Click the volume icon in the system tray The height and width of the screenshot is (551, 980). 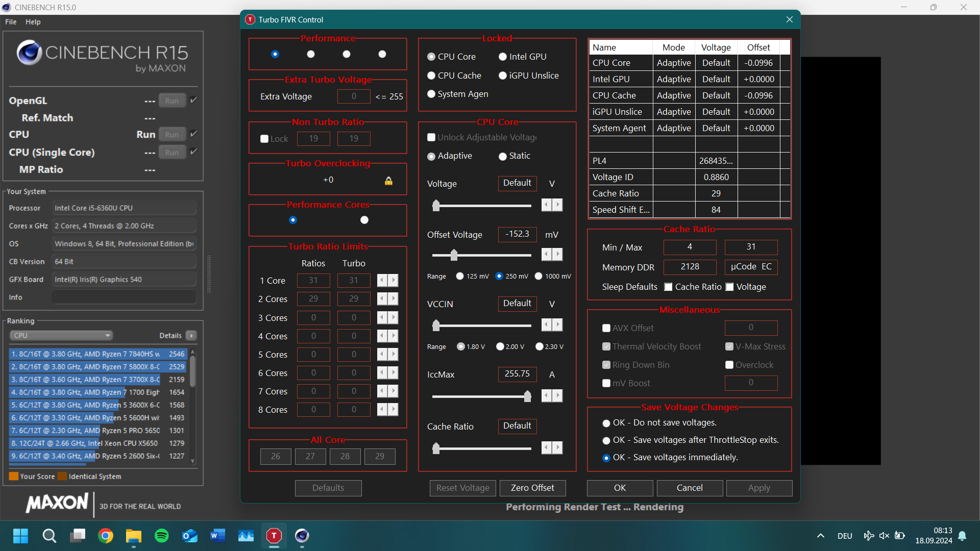coord(885,536)
